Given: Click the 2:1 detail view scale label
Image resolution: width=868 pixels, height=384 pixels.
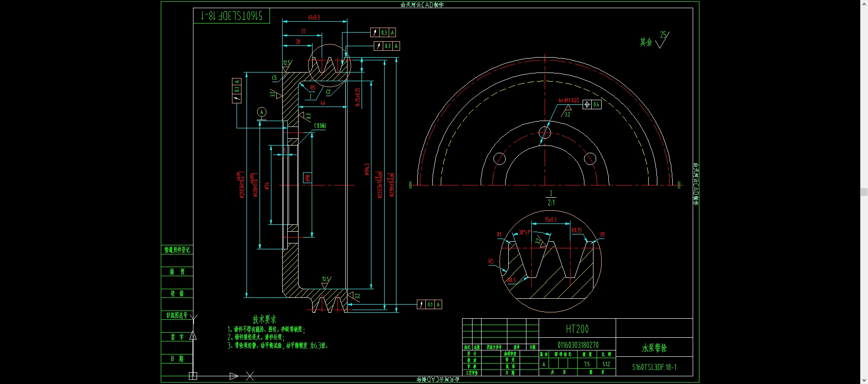Looking at the screenshot, I should (551, 203).
